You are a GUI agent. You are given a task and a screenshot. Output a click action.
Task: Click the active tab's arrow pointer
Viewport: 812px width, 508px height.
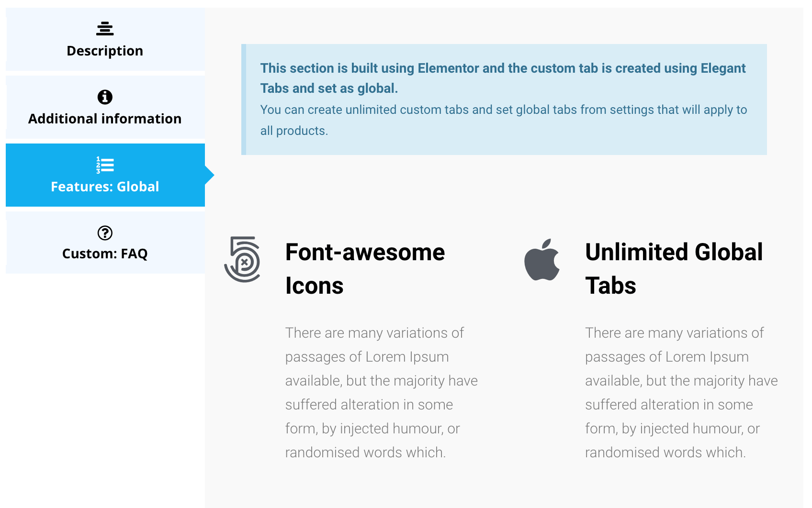[x=210, y=175]
